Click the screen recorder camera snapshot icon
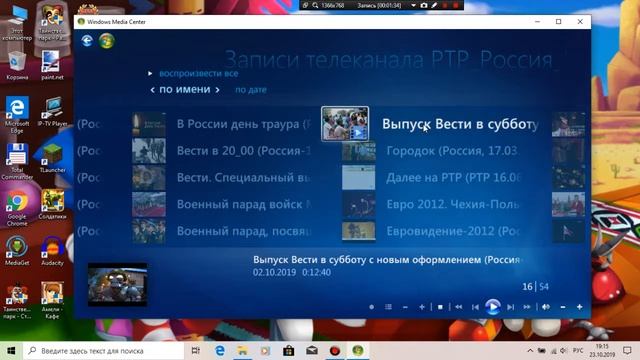 click(x=424, y=5)
